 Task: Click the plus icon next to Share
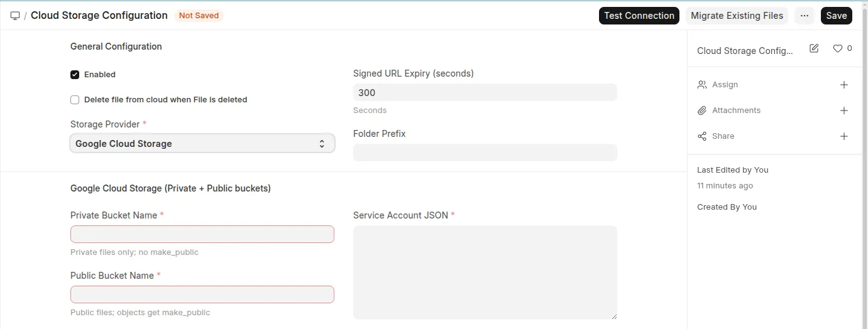844,136
